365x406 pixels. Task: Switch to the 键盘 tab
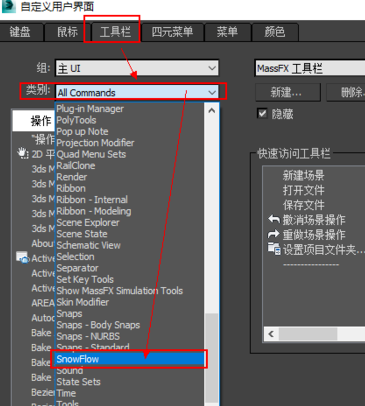point(21,32)
